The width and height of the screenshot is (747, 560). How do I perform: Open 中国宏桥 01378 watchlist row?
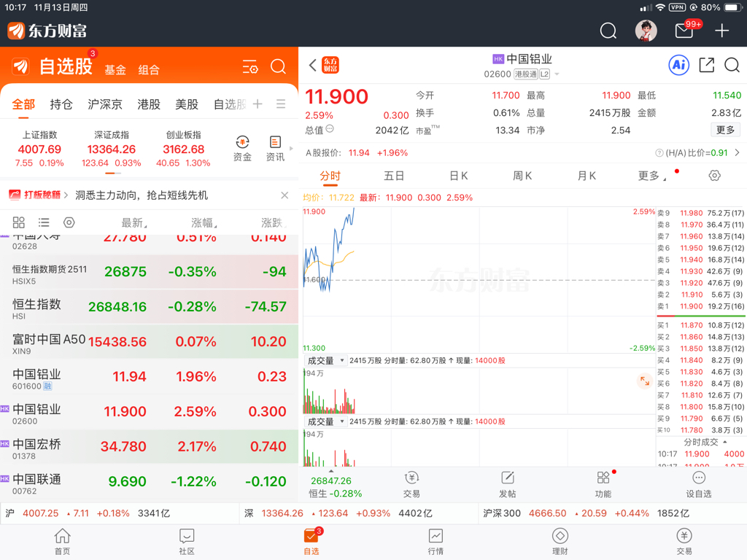pyautogui.click(x=149, y=447)
